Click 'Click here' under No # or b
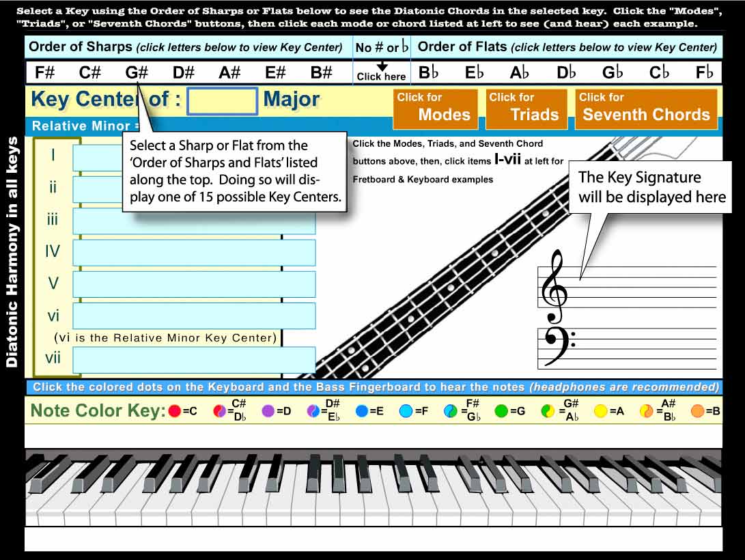 381,75
